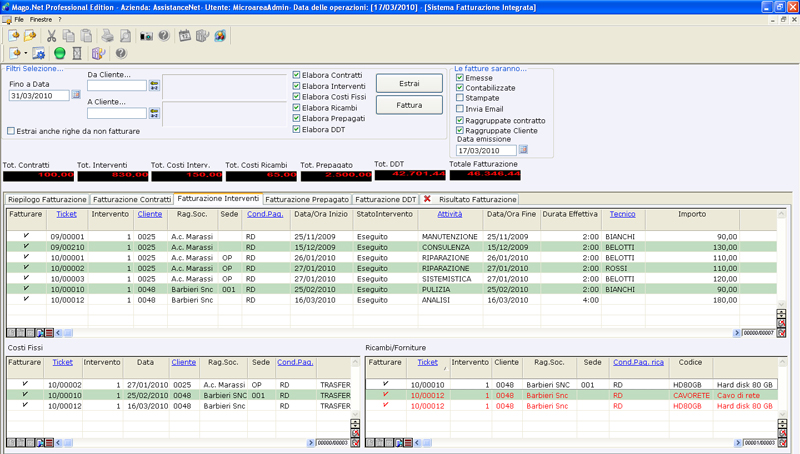
Task: Click the Open folder toolbar icon
Action: click(x=30, y=36)
